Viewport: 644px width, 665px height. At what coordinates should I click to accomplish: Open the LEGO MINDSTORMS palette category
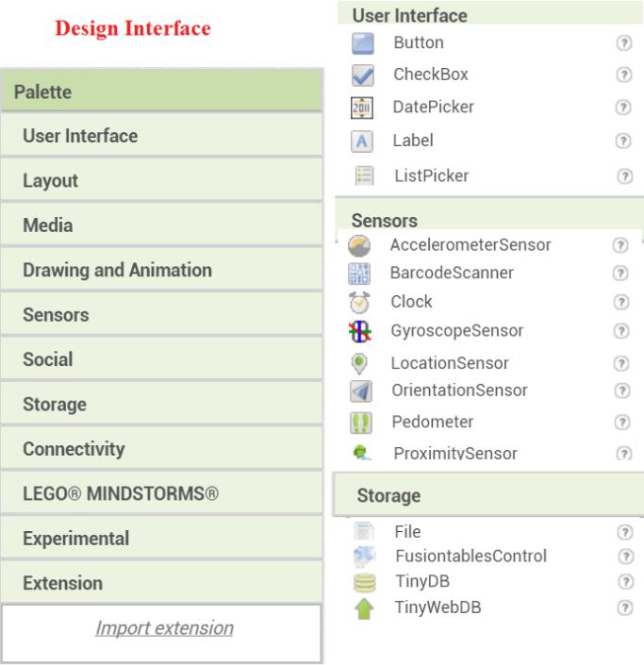pos(161,494)
